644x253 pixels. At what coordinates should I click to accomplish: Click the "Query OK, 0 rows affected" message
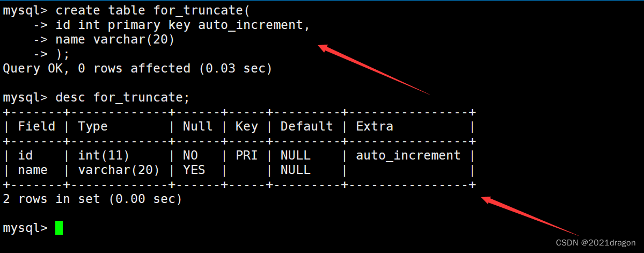97,69
